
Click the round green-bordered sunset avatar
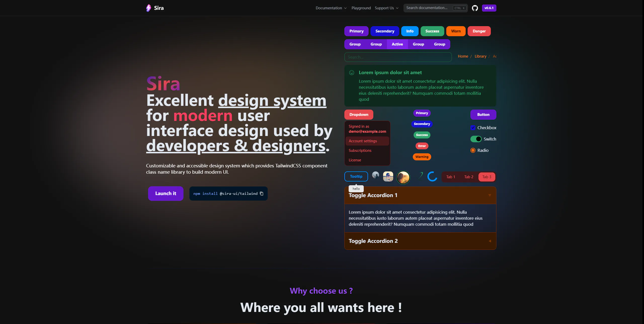tap(403, 177)
